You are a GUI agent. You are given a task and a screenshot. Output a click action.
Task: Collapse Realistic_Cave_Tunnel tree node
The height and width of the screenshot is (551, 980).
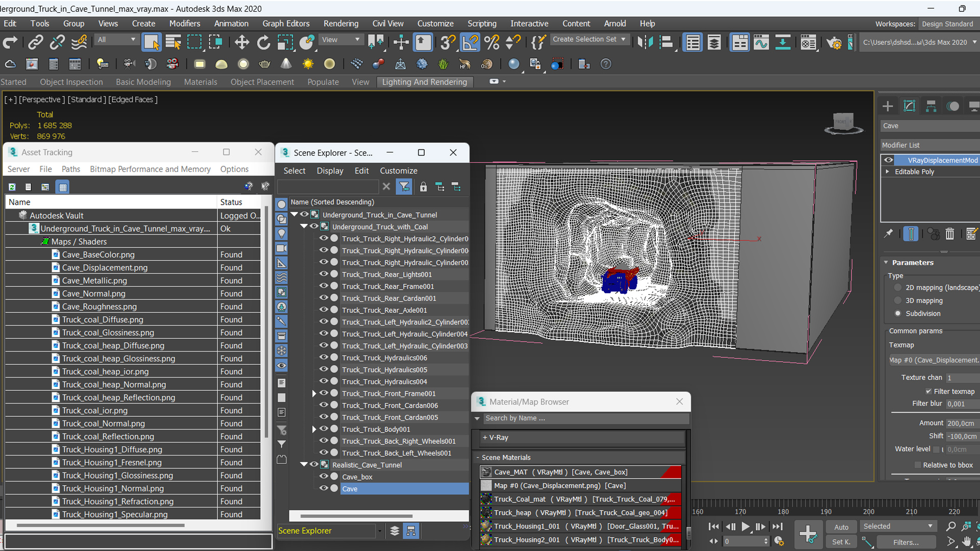(x=304, y=464)
